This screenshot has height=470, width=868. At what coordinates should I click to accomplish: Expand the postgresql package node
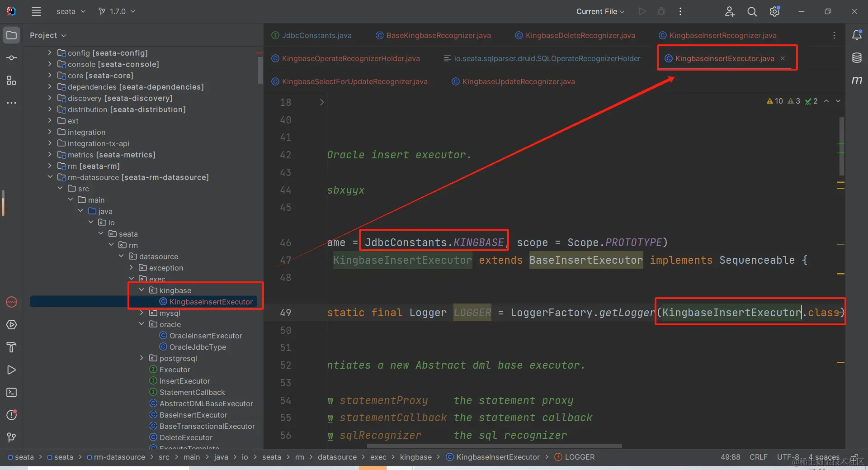[142, 358]
